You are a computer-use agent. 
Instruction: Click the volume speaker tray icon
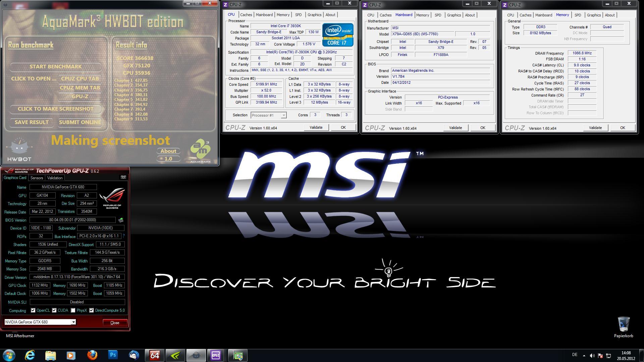pyautogui.click(x=592, y=356)
